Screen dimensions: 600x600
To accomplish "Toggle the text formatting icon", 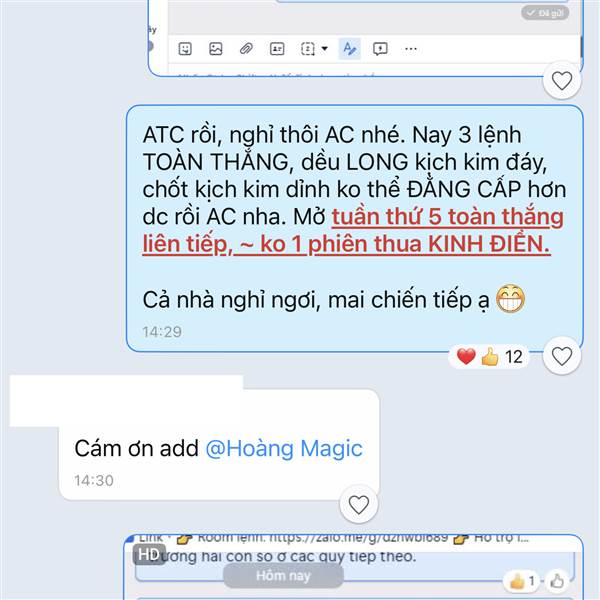I will click(349, 49).
